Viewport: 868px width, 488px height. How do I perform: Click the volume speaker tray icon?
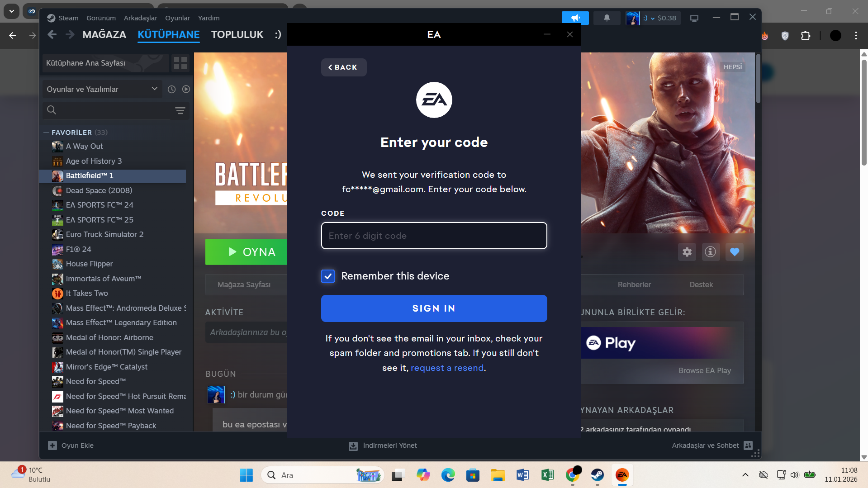795,475
